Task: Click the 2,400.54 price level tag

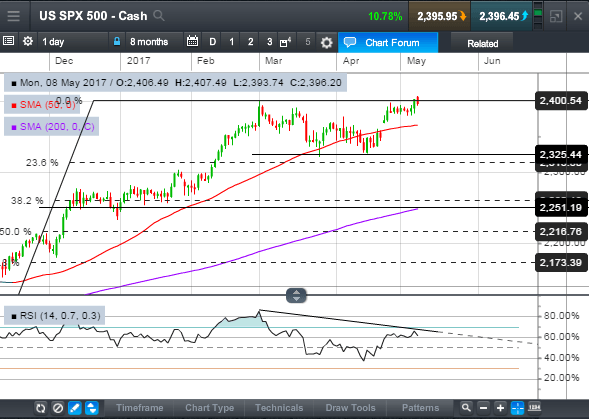Action: tap(560, 101)
